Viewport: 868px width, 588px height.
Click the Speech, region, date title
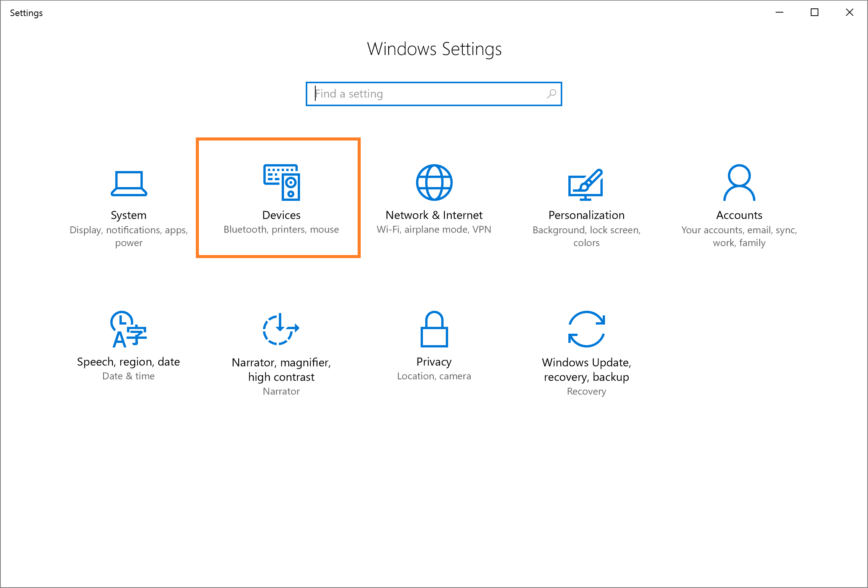tap(129, 362)
